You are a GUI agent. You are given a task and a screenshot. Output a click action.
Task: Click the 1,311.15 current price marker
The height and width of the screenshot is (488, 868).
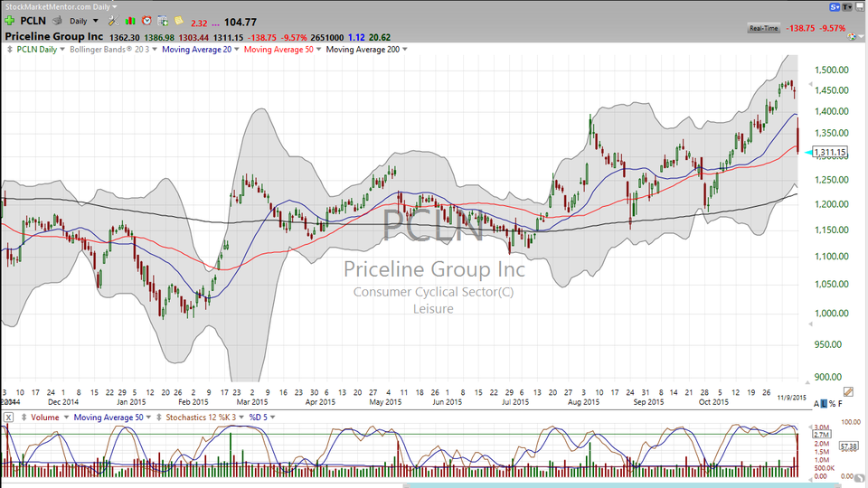click(x=829, y=152)
